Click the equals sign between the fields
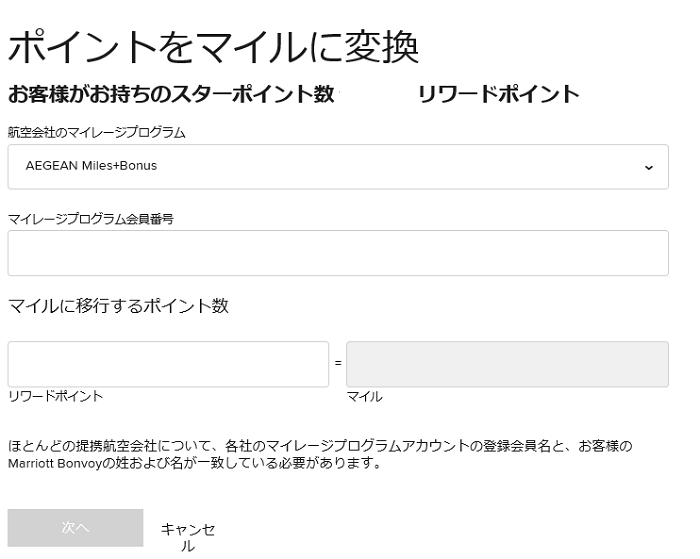700x559 pixels. pos(338,363)
